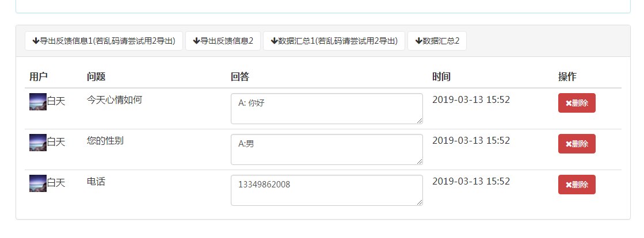
Task: Delete the 电话 feedback row
Action: pyautogui.click(x=577, y=185)
